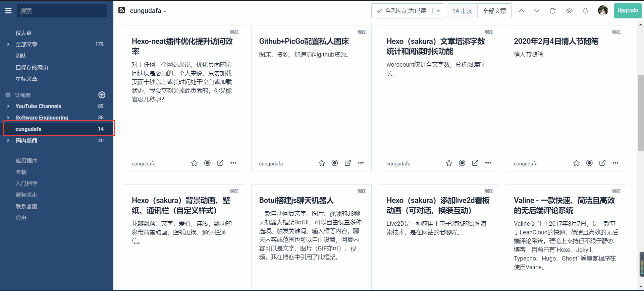This screenshot has width=644, height=291.
Task: Open Github+PicGo配置私人图床 article externally
Action: pyautogui.click(x=348, y=163)
